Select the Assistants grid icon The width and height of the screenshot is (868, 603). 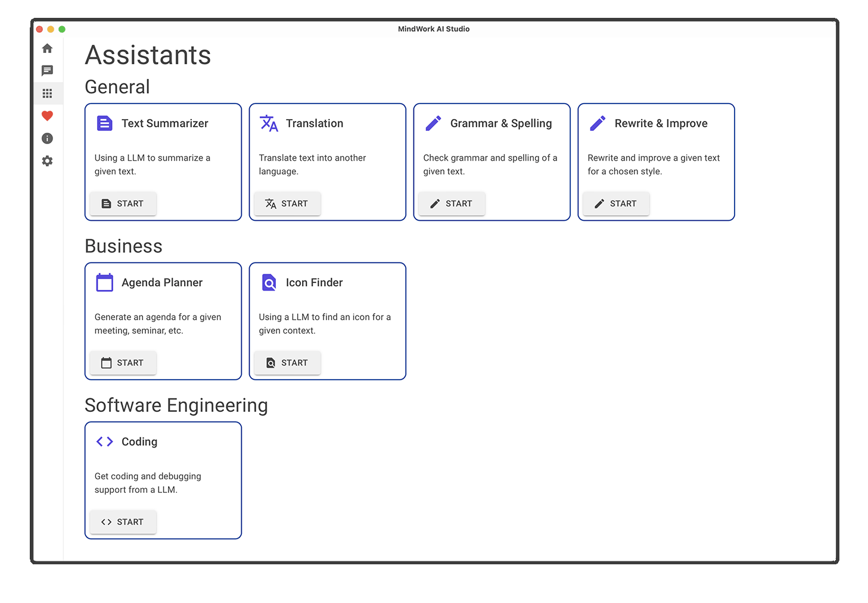pyautogui.click(x=48, y=93)
